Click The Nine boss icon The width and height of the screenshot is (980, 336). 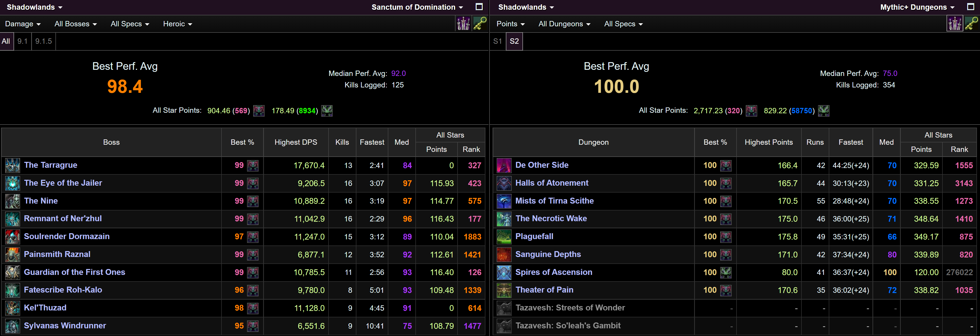(13, 201)
